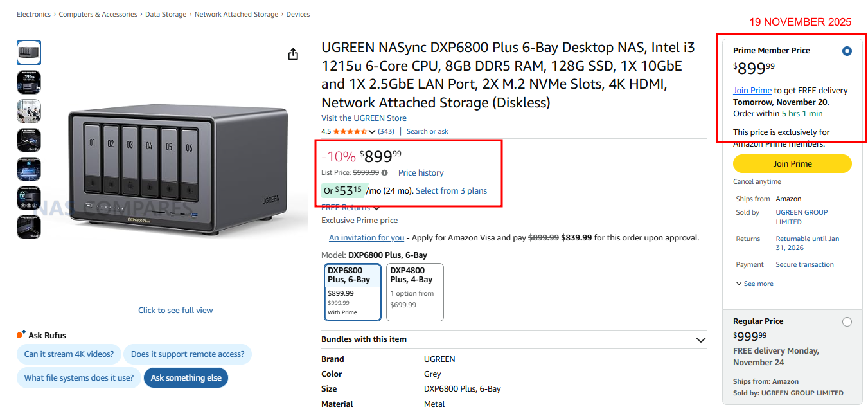Expand the See more seller details
The image size is (868, 414).
(x=754, y=283)
